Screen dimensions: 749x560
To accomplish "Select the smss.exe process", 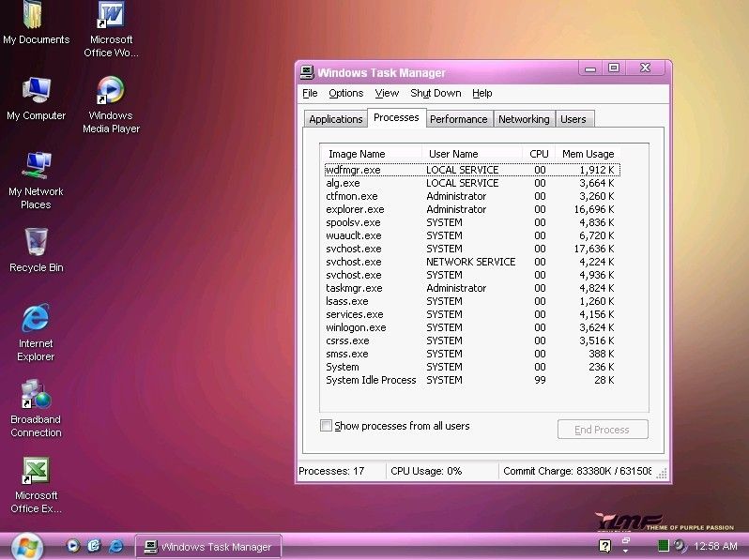I will click(x=472, y=354).
